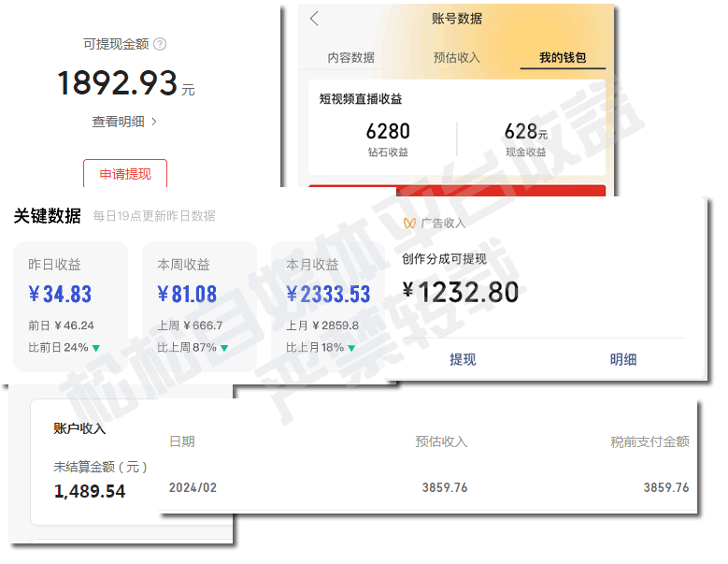The height and width of the screenshot is (564, 728).
Task: Click green triangle next to 比上周 87%
Action: (x=224, y=348)
